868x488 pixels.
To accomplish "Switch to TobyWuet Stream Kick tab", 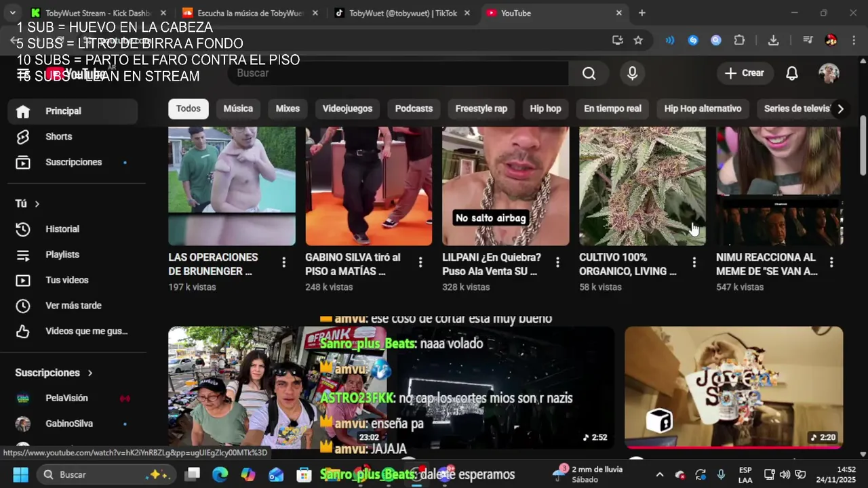I will 98,13.
